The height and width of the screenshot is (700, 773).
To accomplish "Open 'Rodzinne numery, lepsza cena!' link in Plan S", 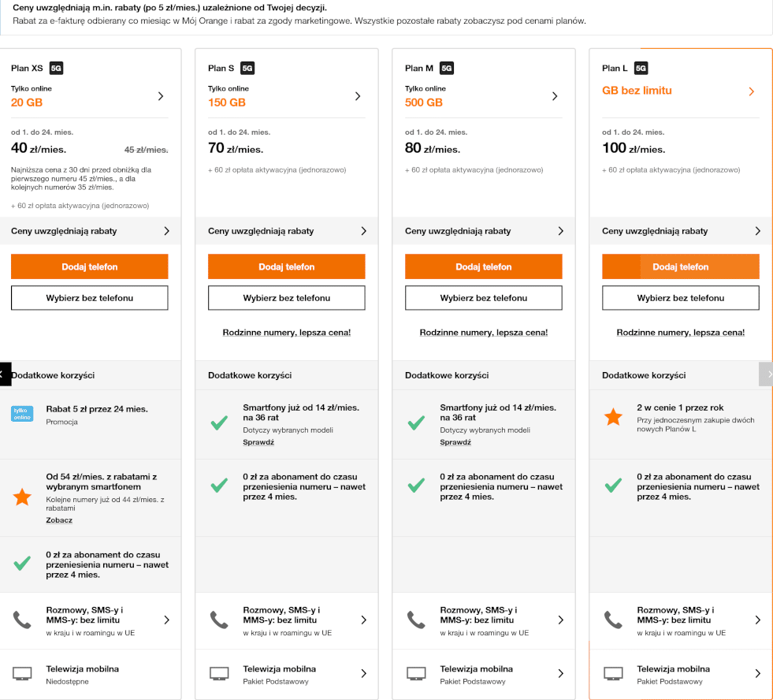I will pos(287,333).
